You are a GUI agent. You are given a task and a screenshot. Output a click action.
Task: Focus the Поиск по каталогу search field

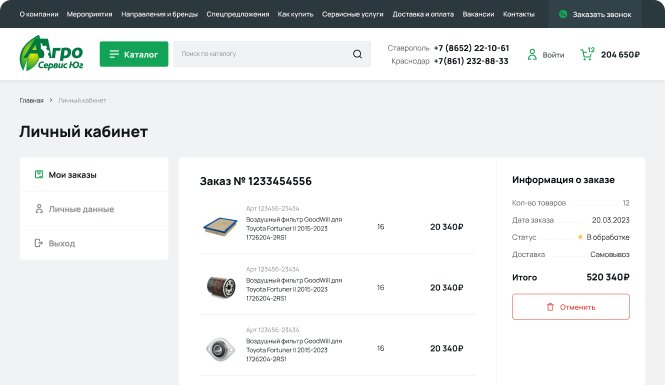coord(272,54)
